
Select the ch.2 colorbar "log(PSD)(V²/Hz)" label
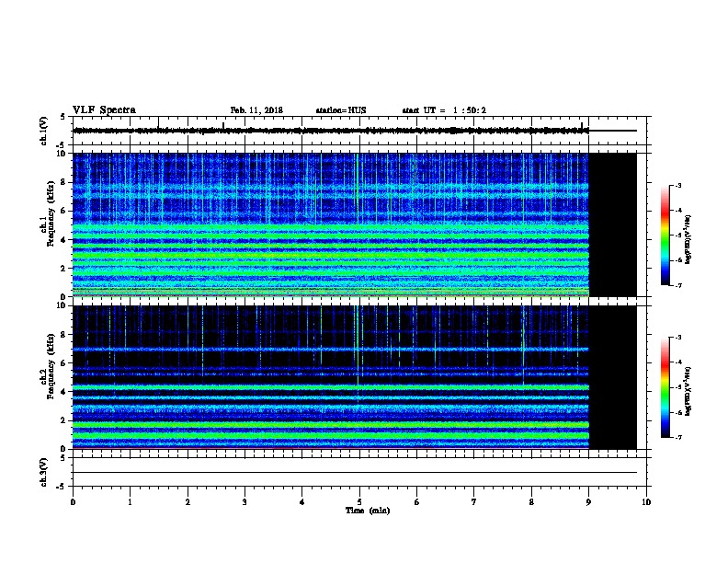[x=688, y=391]
